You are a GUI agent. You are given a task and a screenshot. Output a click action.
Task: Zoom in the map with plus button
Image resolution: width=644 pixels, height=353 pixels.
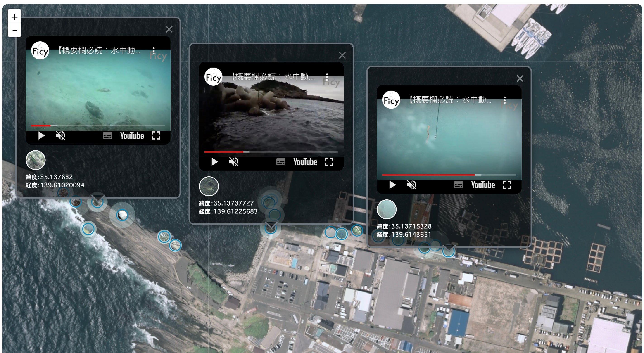pyautogui.click(x=14, y=17)
